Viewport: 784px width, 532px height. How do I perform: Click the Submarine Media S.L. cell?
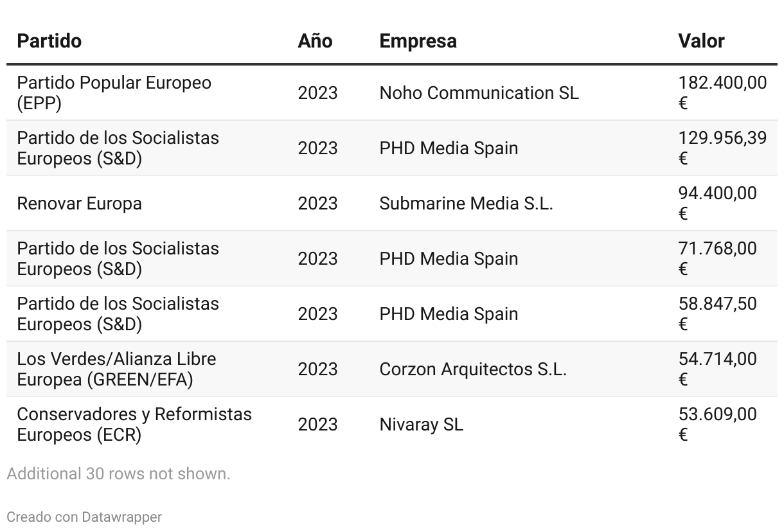(466, 204)
